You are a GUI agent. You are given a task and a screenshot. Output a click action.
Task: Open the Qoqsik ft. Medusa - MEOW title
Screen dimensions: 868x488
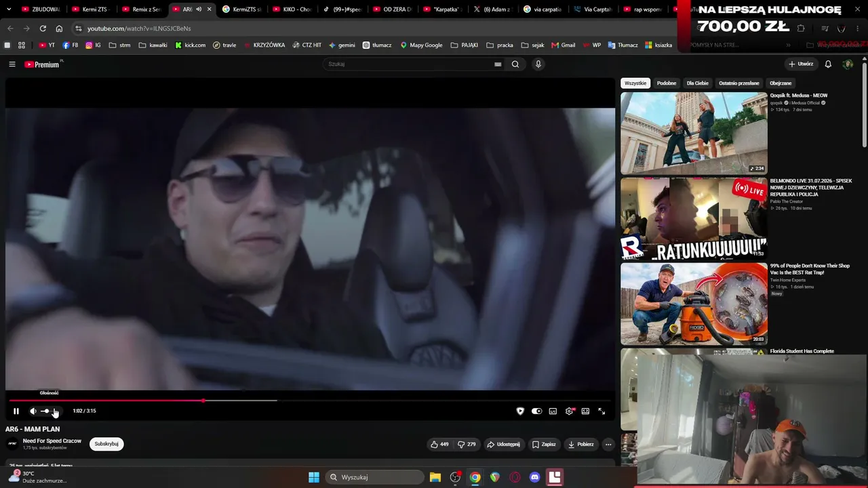coord(799,96)
